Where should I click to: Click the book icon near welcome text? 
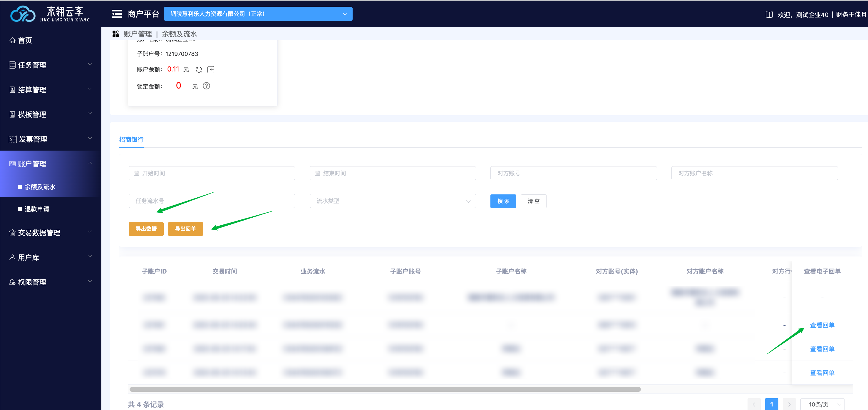click(769, 14)
